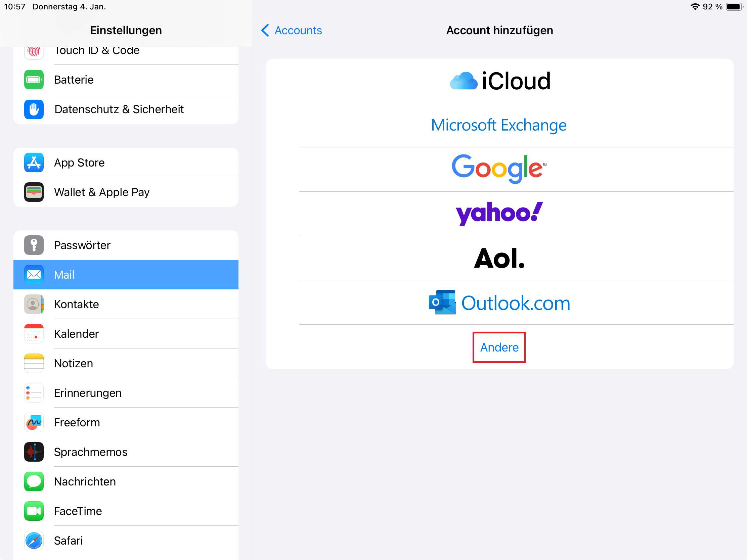Select Microsoft Exchange account option
The width and height of the screenshot is (747, 560).
(x=499, y=125)
